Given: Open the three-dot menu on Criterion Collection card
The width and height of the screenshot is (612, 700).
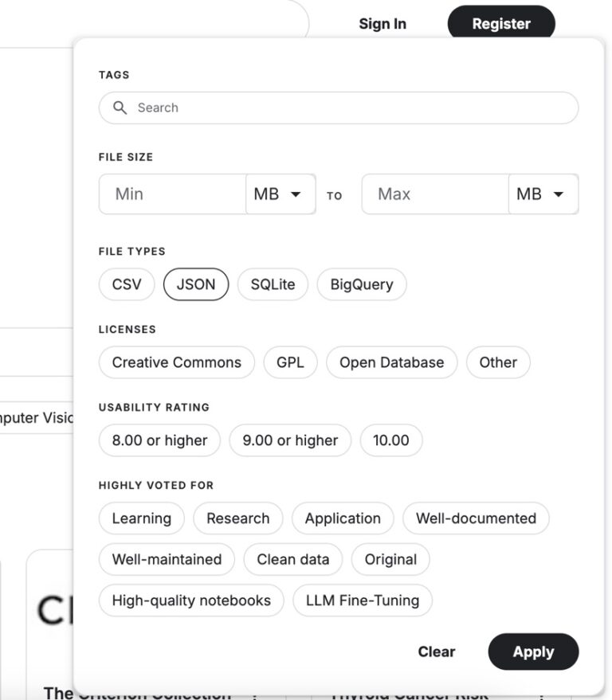Looking at the screenshot, I should coord(253,694).
